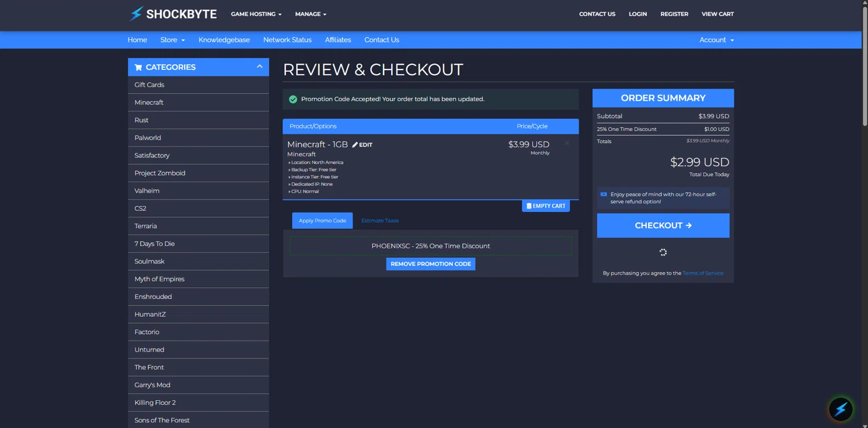
Task: Open the Terms of Service link
Action: coord(703,273)
